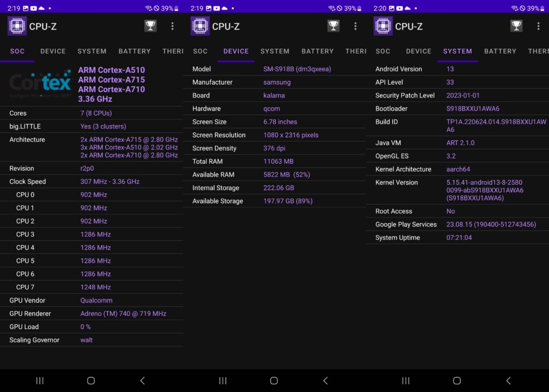Screen dimensions: 549x392
Task: Tap the Android Version 13 value
Action: pos(450,69)
